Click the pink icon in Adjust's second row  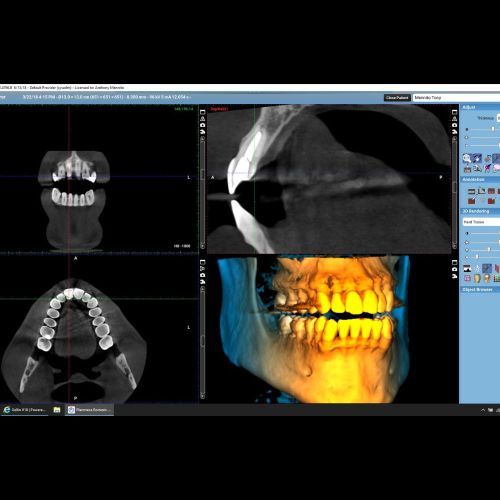pos(497,169)
